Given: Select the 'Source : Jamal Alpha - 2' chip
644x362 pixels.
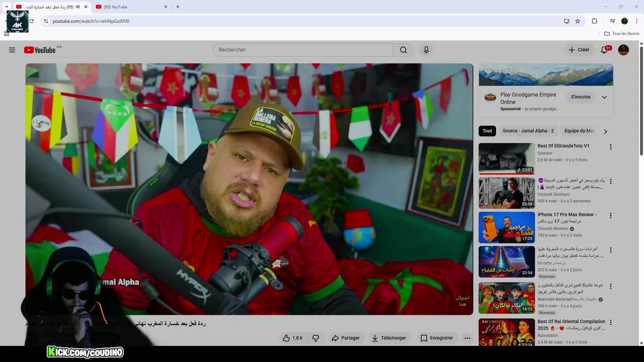Looking at the screenshot, I should pos(528,131).
